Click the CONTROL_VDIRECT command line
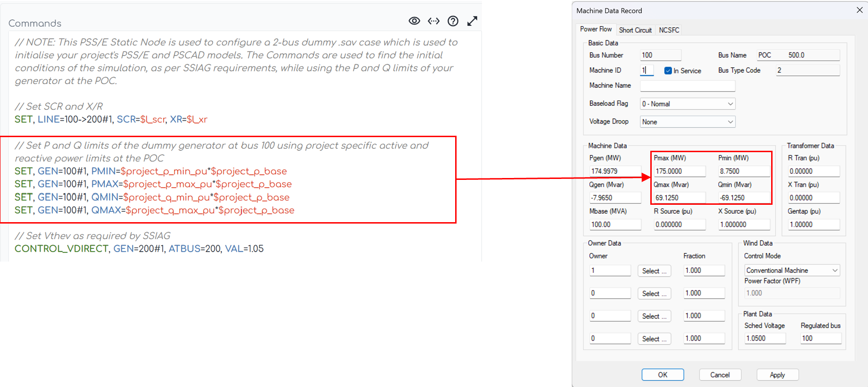868x387 pixels. [x=139, y=248]
